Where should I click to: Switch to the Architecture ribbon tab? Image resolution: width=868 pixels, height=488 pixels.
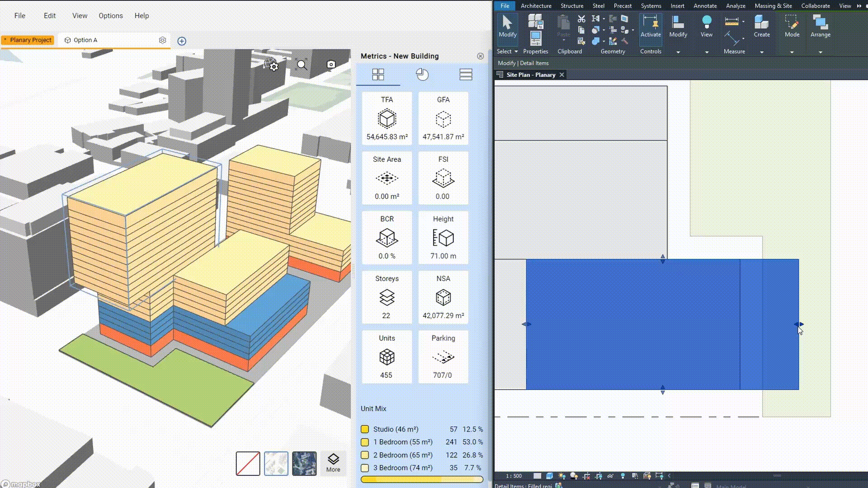[x=536, y=6]
